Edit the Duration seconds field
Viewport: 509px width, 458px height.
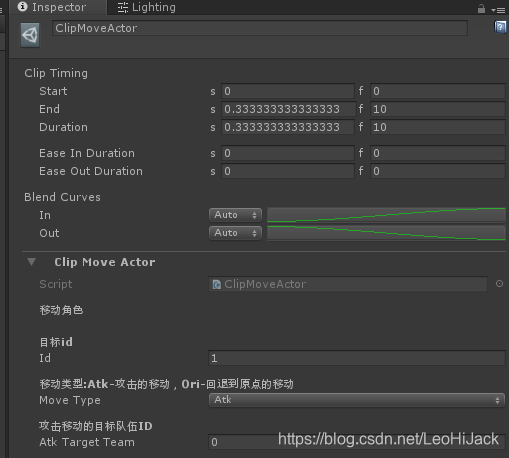click(x=288, y=127)
